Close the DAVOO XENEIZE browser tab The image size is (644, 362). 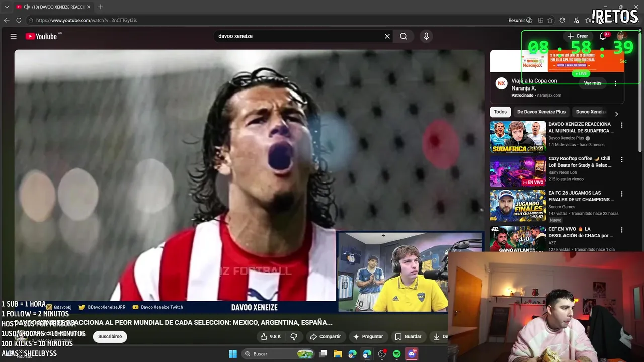(x=89, y=7)
